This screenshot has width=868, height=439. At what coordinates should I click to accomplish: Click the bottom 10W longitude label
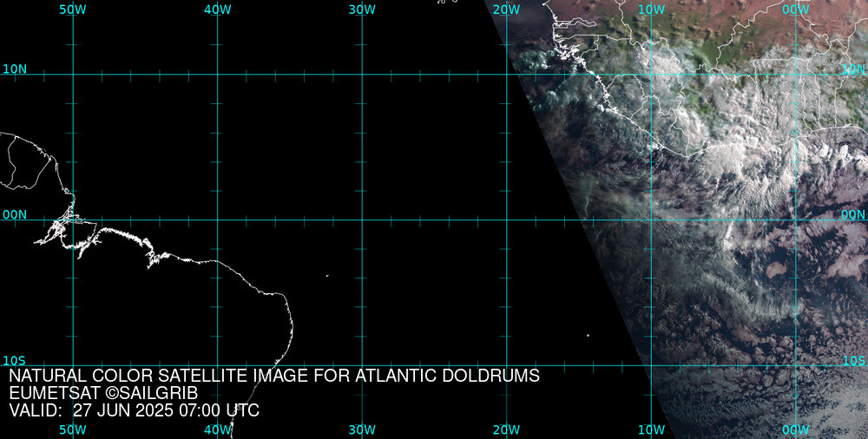coord(652,429)
